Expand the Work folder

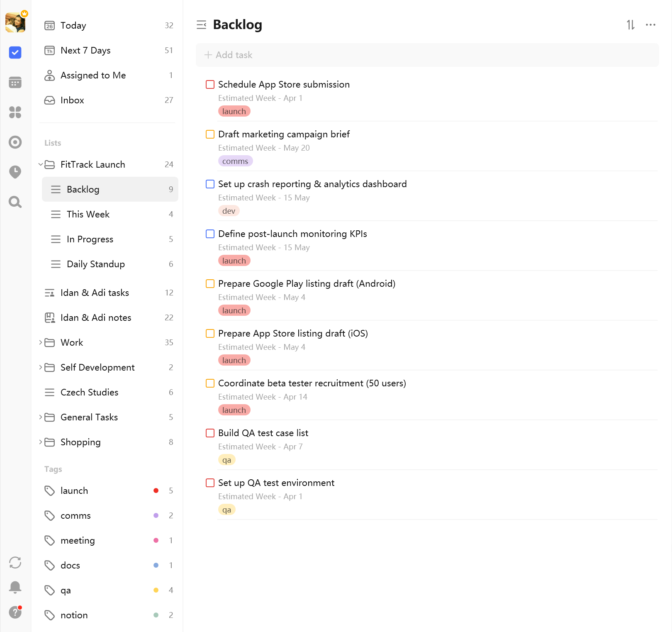(41, 343)
